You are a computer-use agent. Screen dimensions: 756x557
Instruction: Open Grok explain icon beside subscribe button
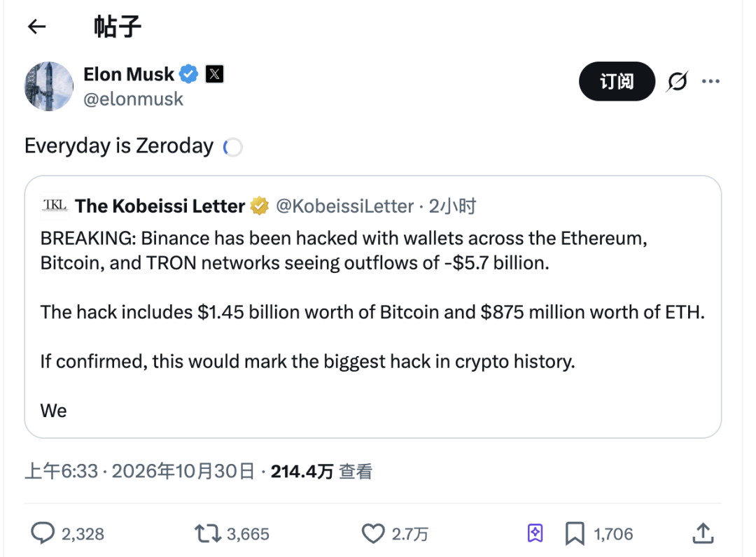coord(678,81)
